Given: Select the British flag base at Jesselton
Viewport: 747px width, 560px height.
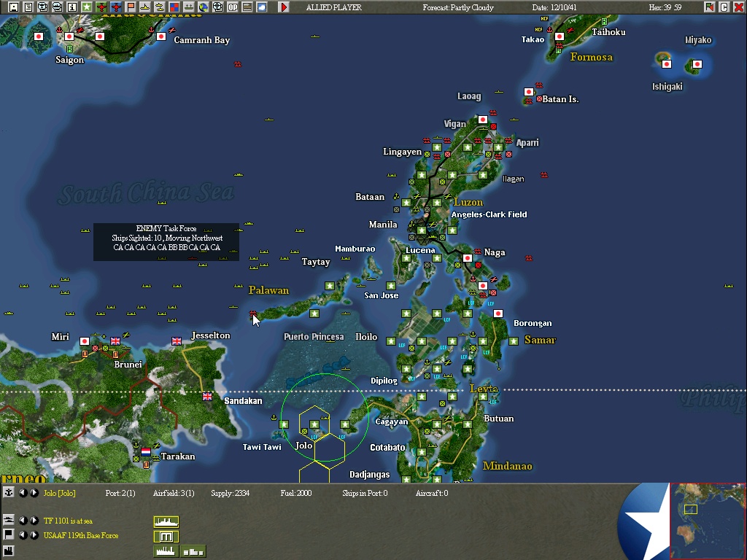Looking at the screenshot, I should [177, 341].
